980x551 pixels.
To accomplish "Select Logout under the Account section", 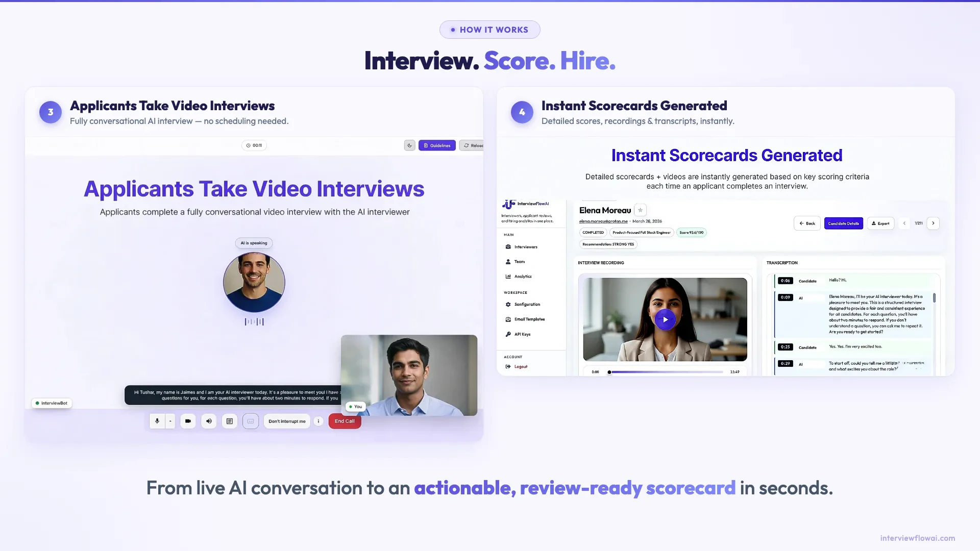I will pos(520,366).
